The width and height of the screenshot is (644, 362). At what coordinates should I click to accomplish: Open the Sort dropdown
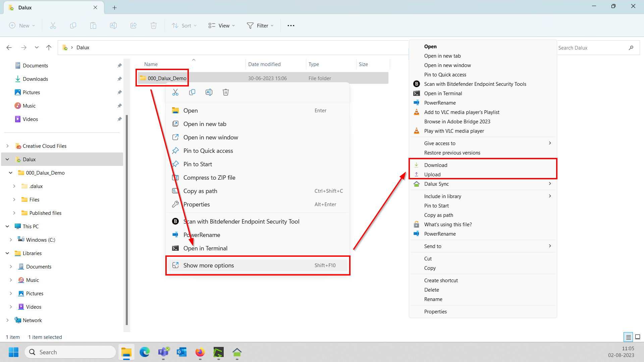[184, 25]
